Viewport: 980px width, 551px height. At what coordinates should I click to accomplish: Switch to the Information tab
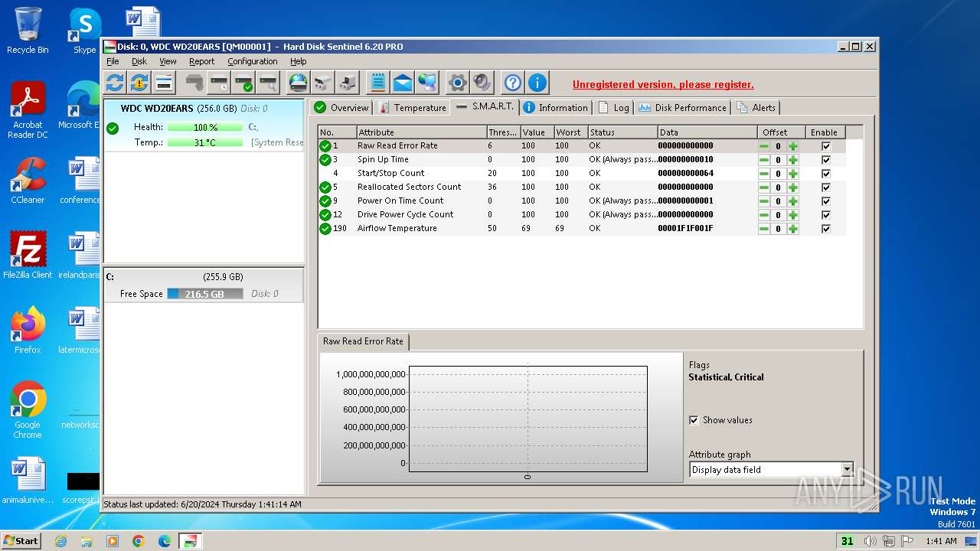coord(556,108)
